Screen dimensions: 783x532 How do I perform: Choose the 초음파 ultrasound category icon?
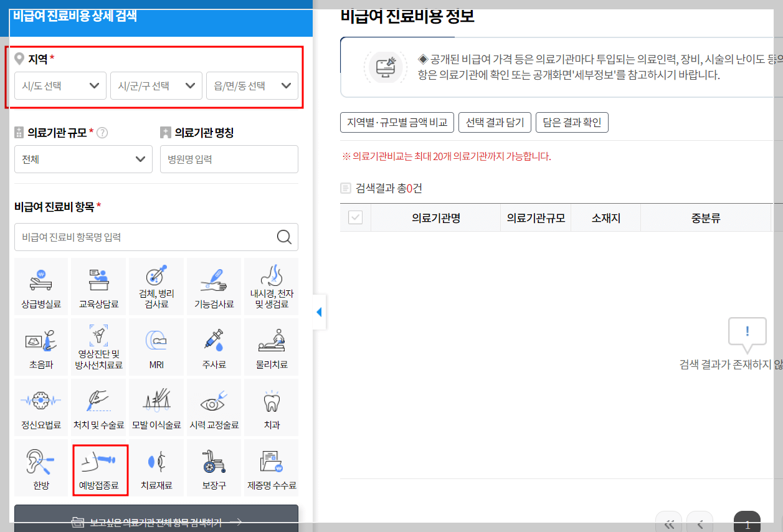(x=40, y=346)
